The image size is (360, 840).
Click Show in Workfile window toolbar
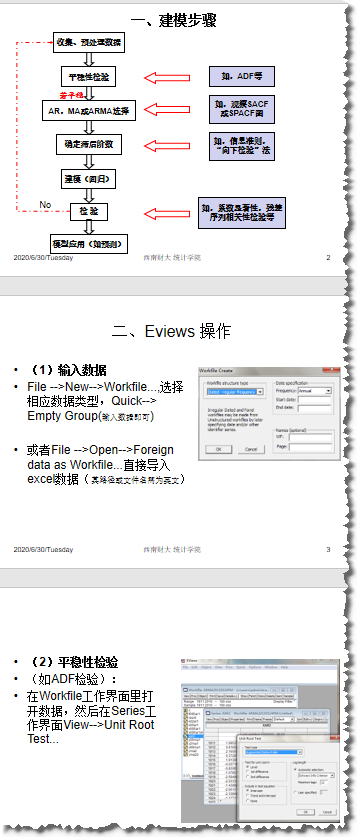244,696
